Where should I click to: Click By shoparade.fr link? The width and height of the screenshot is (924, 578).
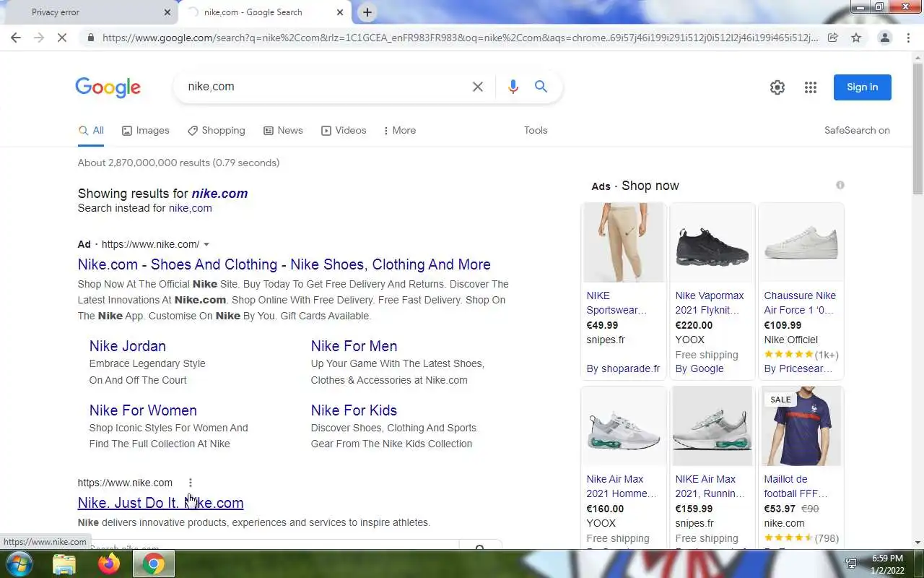(x=623, y=368)
